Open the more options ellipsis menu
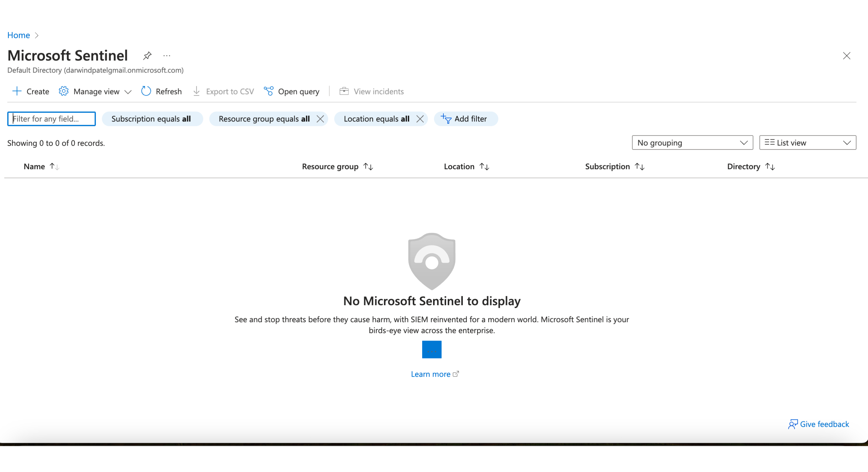The image size is (868, 472). click(x=166, y=56)
